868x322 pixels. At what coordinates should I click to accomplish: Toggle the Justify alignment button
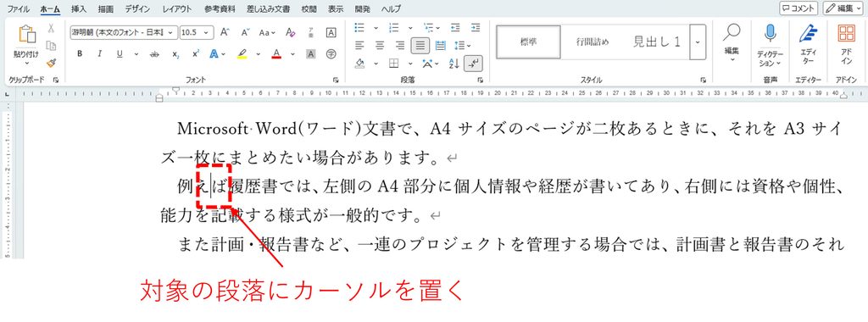click(x=420, y=46)
